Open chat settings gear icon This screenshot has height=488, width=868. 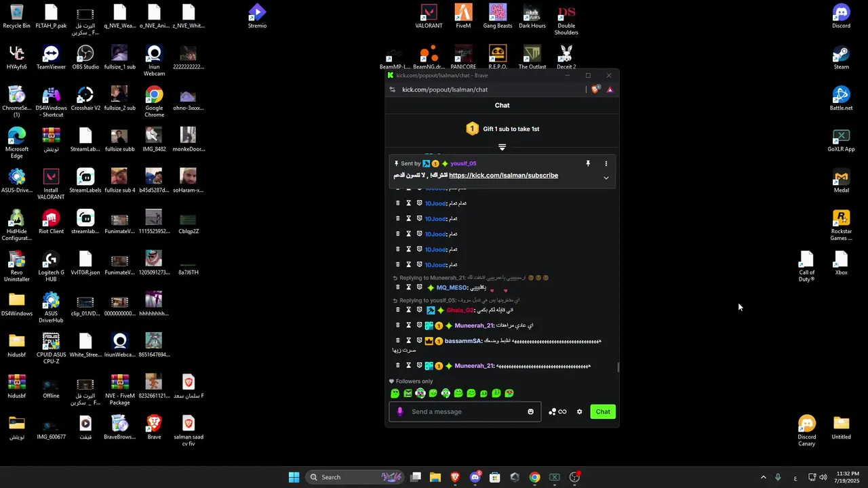[x=579, y=411]
